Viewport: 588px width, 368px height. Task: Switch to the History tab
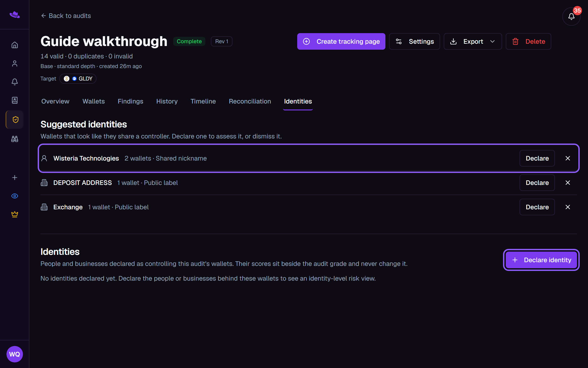(x=167, y=101)
